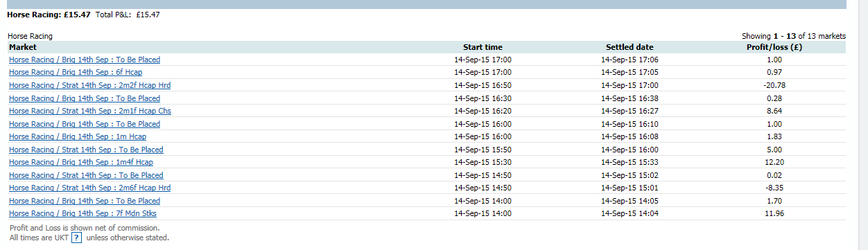Open Strat To Be Placed settled 15:02
This screenshot has height=250, width=868.
[x=86, y=175]
